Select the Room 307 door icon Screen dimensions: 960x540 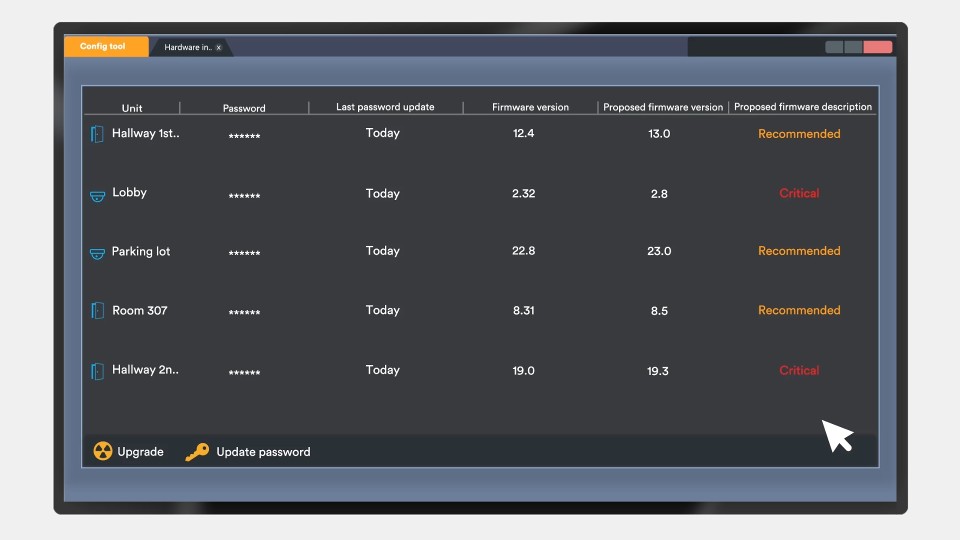[97, 311]
